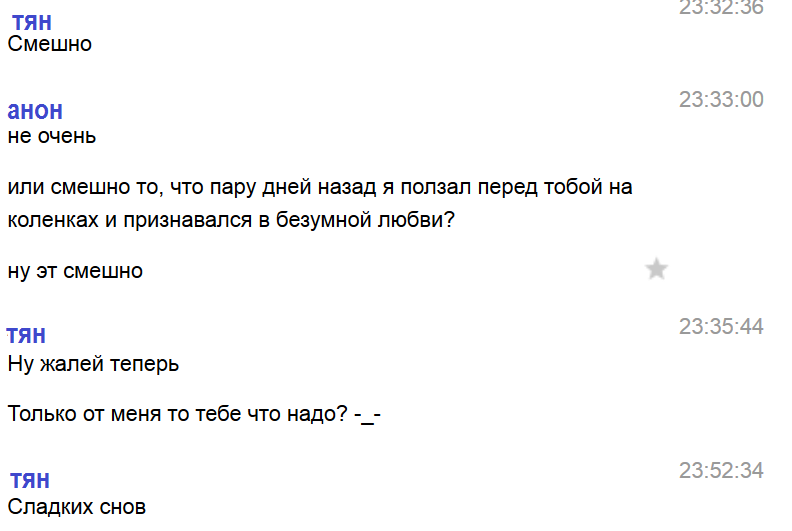
Task: Click the 'ну эт смешно' message
Action: tap(75, 271)
